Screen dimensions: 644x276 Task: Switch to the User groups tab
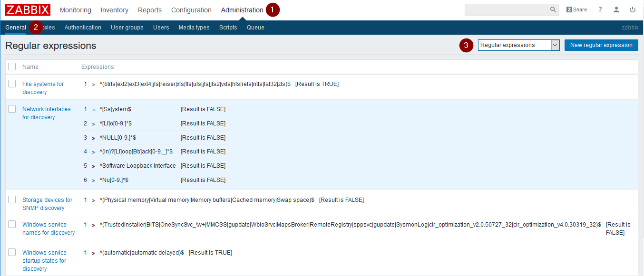pos(127,28)
